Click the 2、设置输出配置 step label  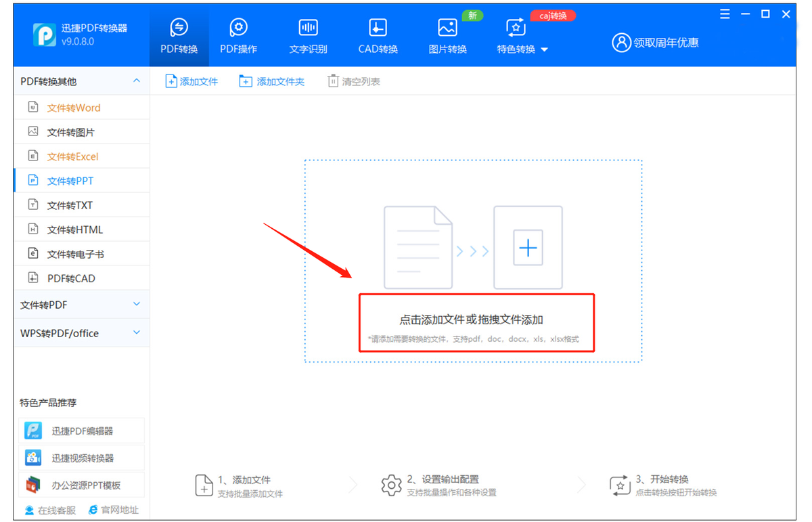pos(443,479)
